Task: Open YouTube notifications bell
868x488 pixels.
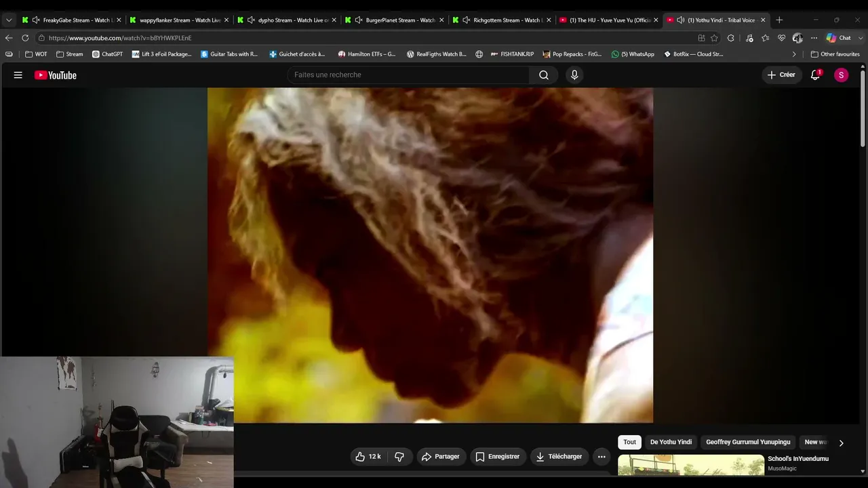Action: [816, 75]
